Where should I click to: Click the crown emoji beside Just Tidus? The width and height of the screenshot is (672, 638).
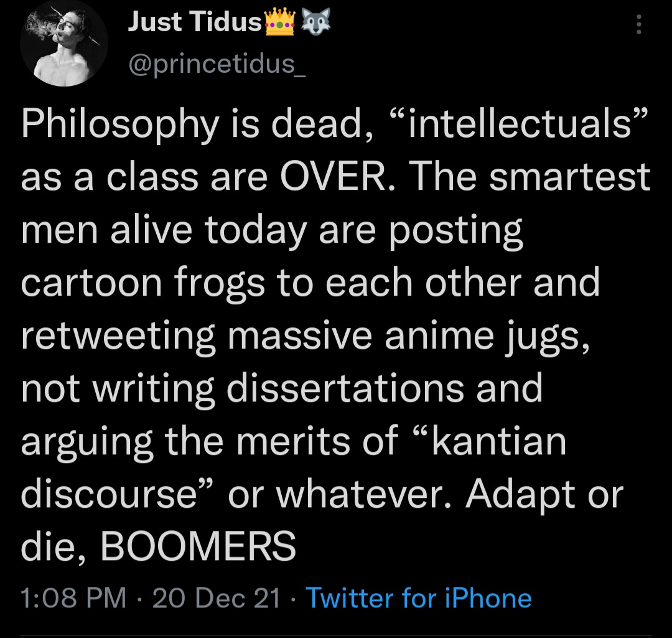[x=280, y=22]
